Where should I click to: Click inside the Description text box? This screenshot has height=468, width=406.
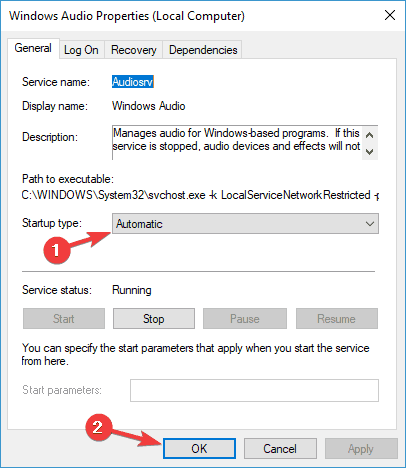(x=237, y=142)
